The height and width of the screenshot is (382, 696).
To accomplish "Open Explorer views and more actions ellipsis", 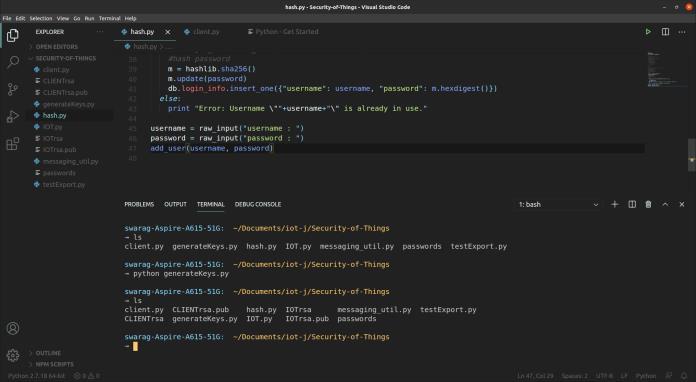I will (100, 32).
